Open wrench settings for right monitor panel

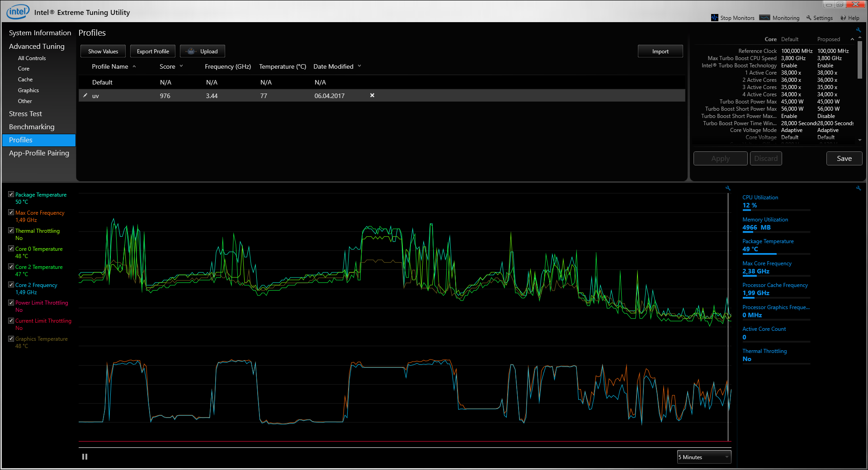click(x=858, y=188)
